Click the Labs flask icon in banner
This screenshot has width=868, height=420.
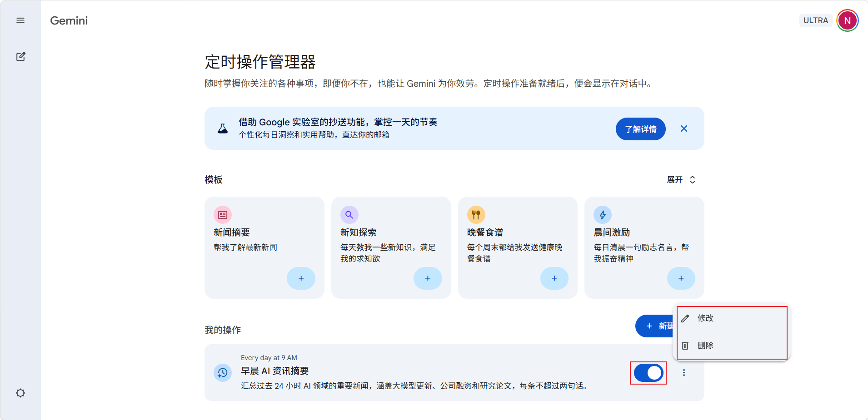click(x=223, y=128)
